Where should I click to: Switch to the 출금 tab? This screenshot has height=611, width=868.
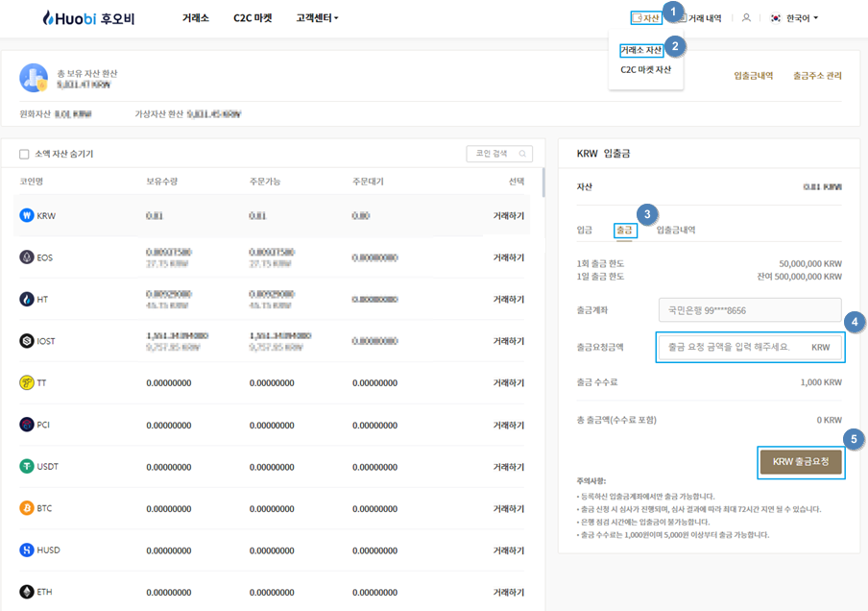(x=624, y=230)
